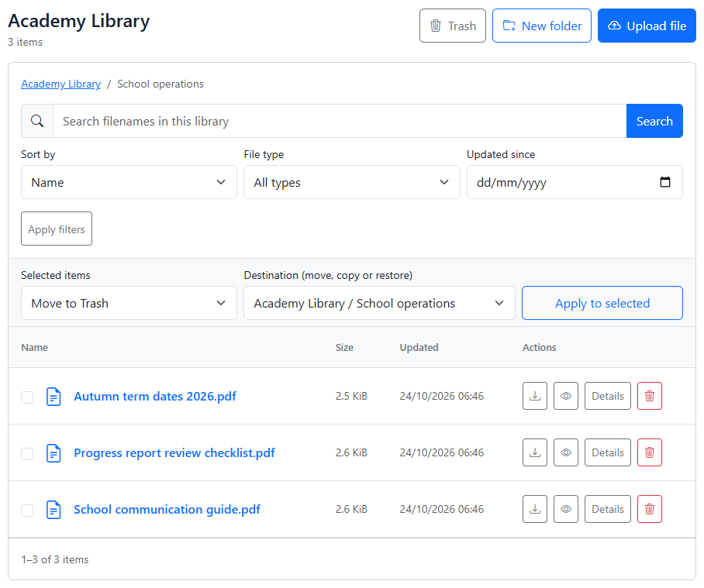Screen dimensions: 704x588
Task: Click '1–3 of 3 items' footer text
Action: coord(55,560)
